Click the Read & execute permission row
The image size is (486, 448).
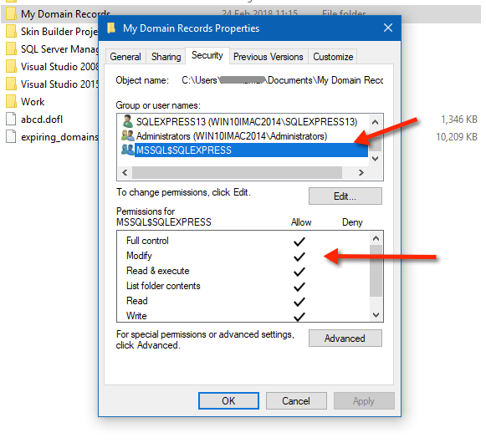(x=243, y=271)
